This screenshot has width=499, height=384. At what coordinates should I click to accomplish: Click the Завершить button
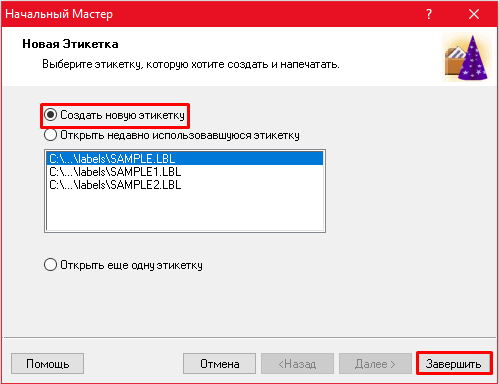click(454, 364)
